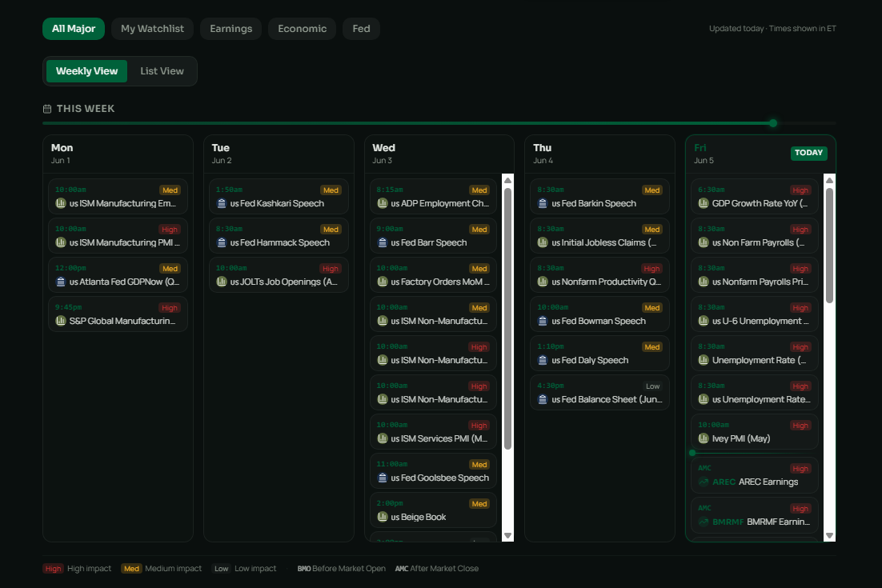
Task: Click the Thu Jun 4 column header
Action: pos(599,154)
